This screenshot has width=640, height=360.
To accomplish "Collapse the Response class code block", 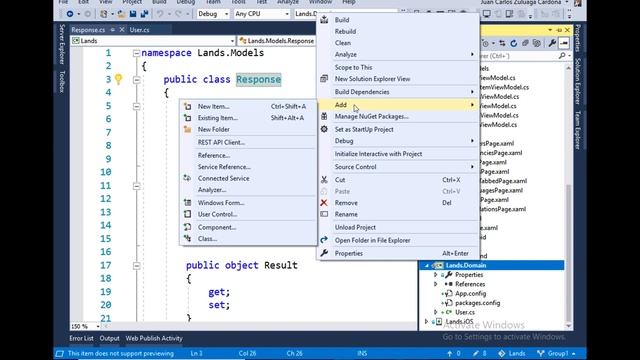I will [x=137, y=80].
